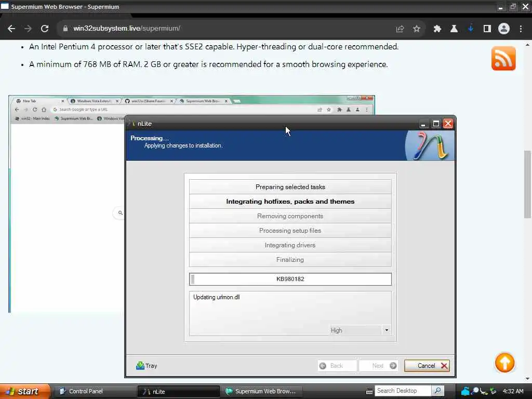Click the Updating urlmon.dll log text
Viewport: 532px width, 399px height.
tap(217, 297)
